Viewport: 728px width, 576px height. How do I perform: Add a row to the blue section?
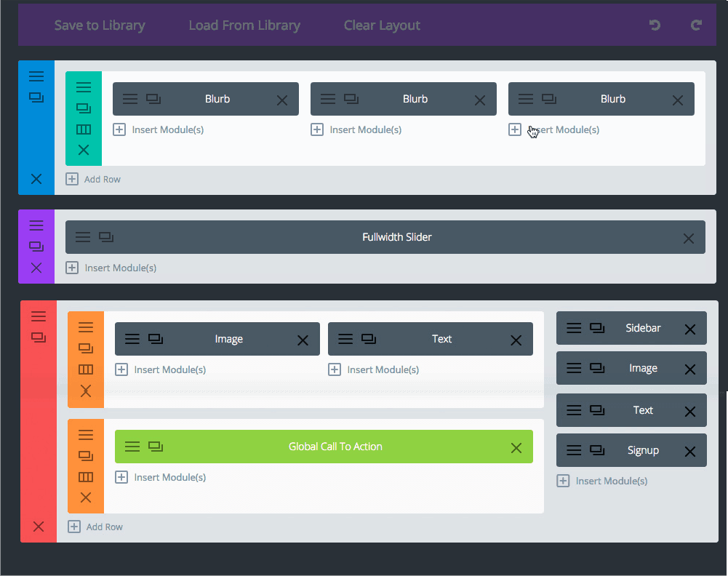coord(93,179)
